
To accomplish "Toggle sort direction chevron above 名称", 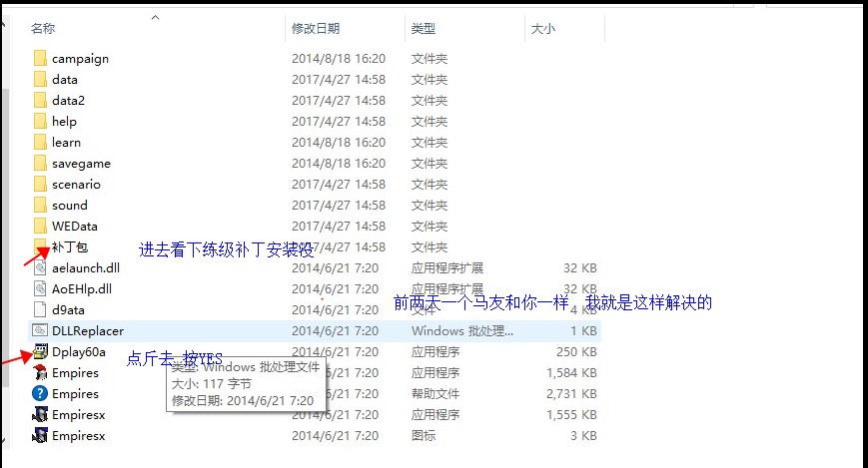I will click(x=154, y=17).
